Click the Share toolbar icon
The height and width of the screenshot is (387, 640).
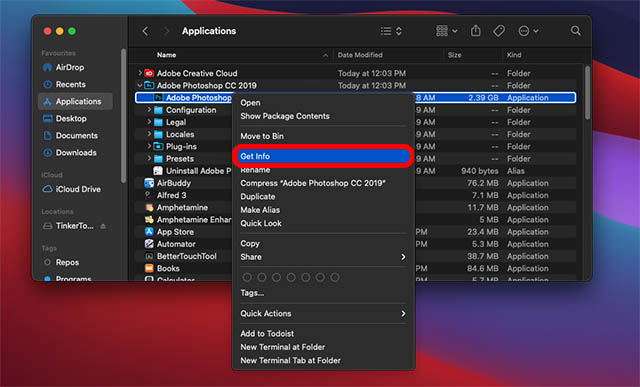476,31
